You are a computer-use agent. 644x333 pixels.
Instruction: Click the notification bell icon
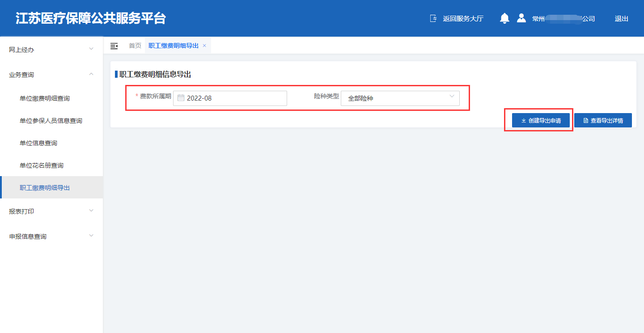point(504,18)
